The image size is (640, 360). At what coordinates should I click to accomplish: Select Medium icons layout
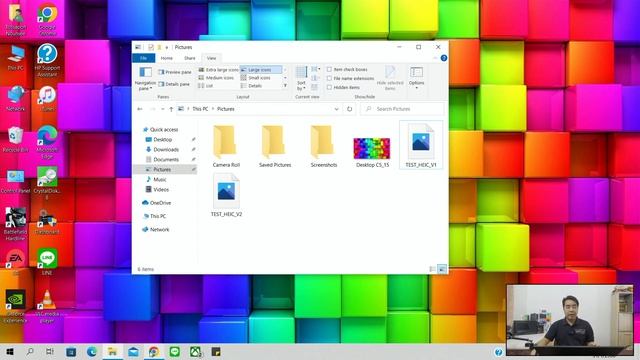tap(216, 78)
